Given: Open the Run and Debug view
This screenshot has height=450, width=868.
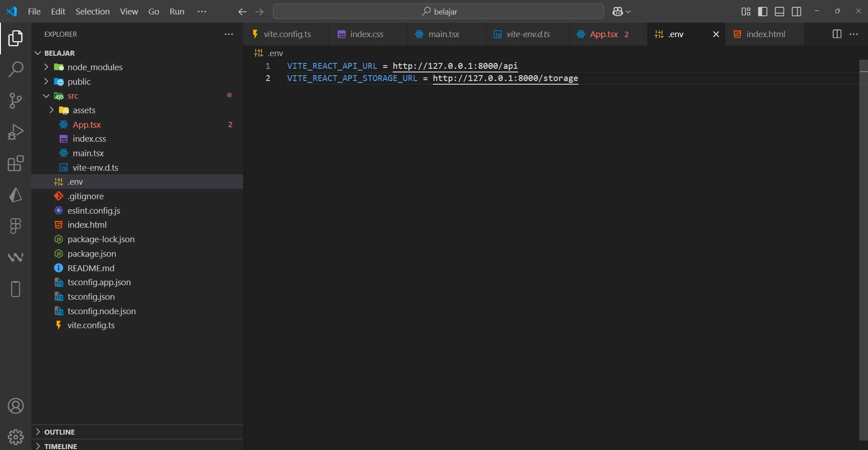Looking at the screenshot, I should (x=15, y=132).
